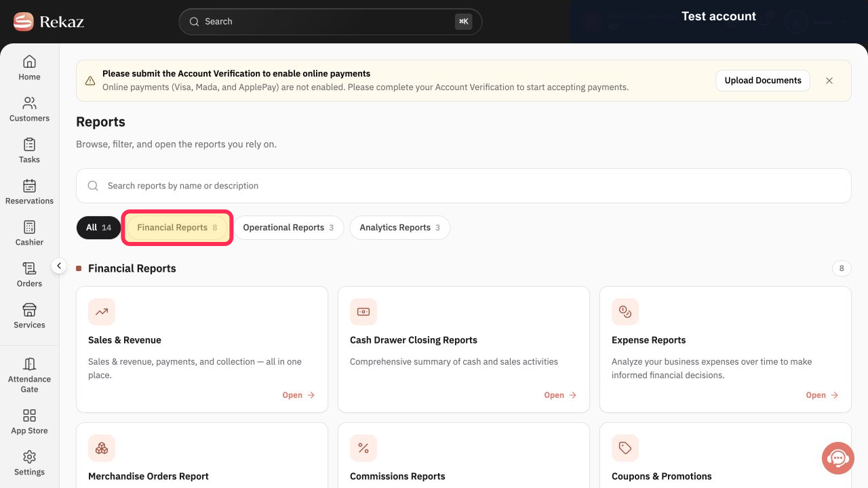
Task: Dismiss the account verification banner
Action: pyautogui.click(x=829, y=81)
